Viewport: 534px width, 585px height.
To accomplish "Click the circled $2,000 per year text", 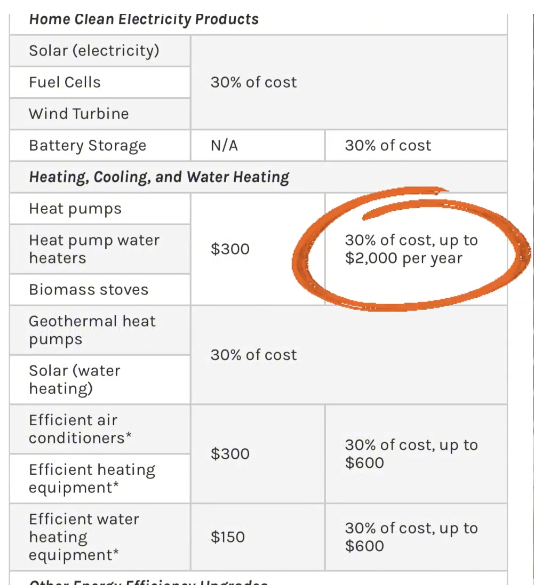I will (x=404, y=258).
